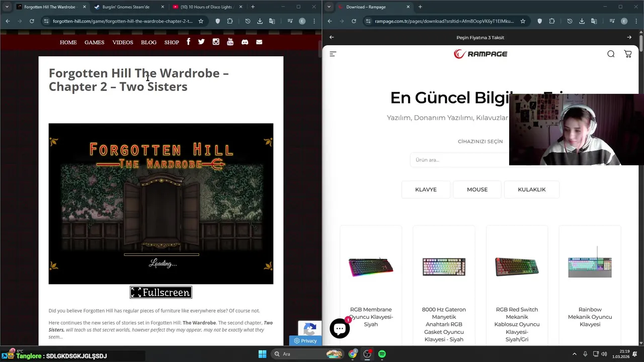Viewport: 644px width, 362px height.
Task: Open Chrome three-dot menu in Forgotten Hill window
Action: [314, 21]
